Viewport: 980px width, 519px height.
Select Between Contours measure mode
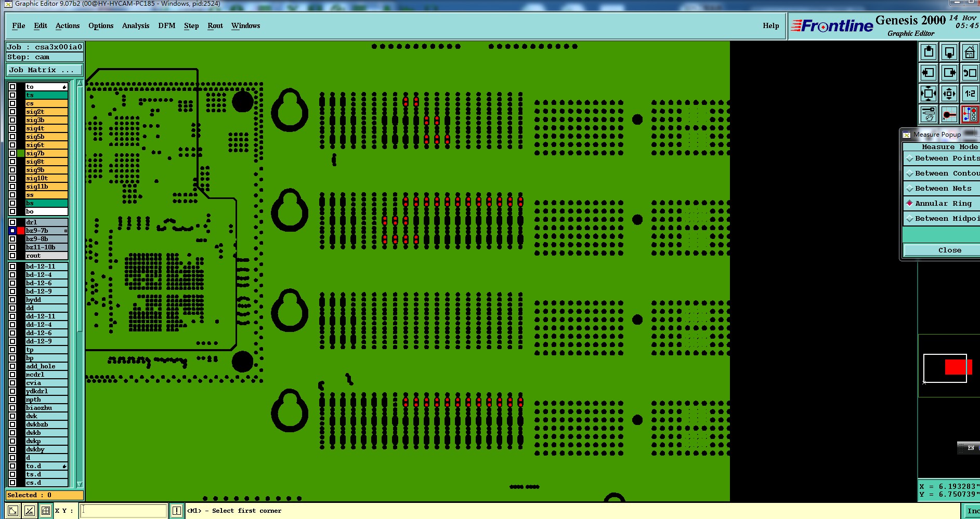[942, 174]
